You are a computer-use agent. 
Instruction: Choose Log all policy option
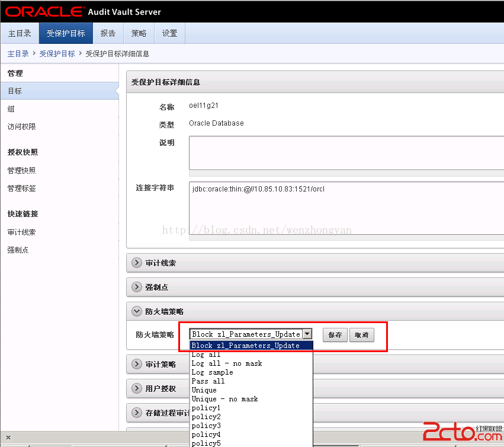251,355
